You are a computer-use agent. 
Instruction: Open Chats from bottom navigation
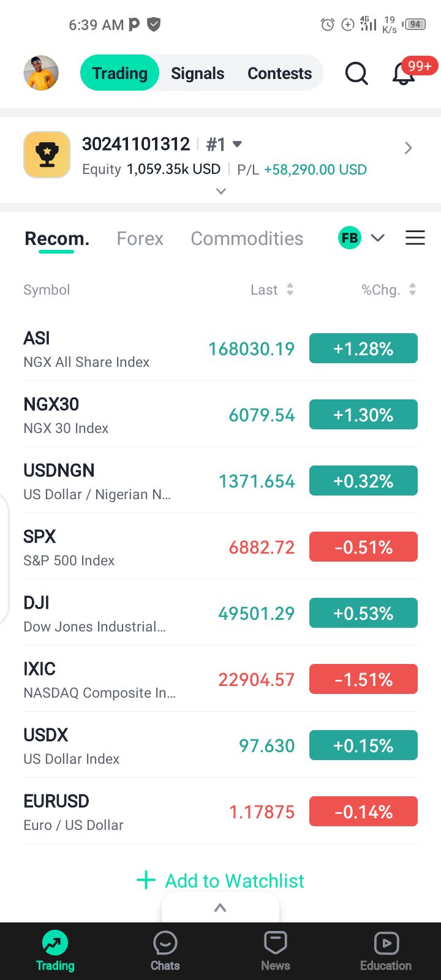tap(165, 951)
